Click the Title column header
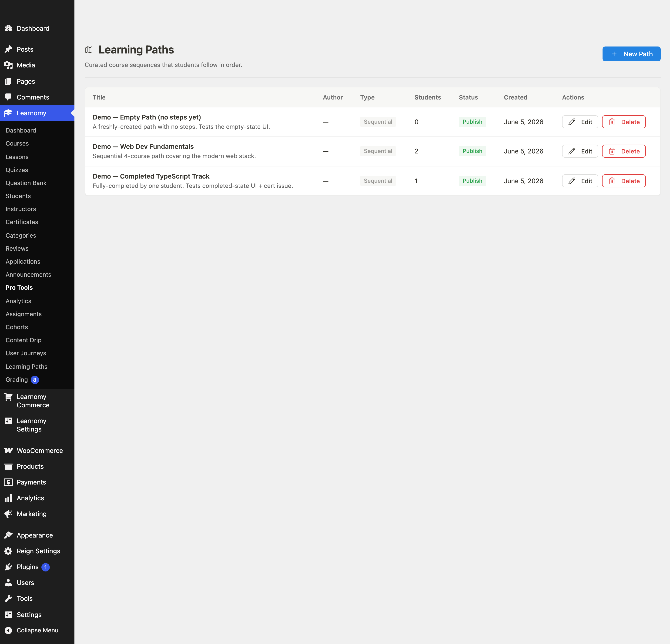 [99, 97]
